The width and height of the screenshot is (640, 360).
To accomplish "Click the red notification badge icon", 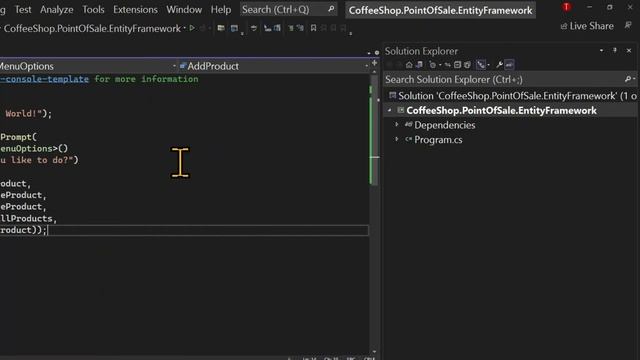I will [567, 7].
